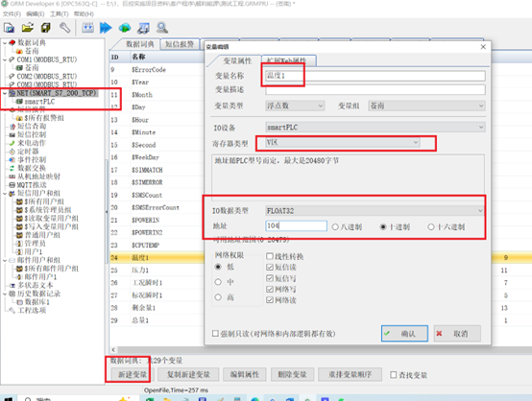Click the 变量描述 input field
This screenshot has width=532, height=401.
click(x=375, y=90)
